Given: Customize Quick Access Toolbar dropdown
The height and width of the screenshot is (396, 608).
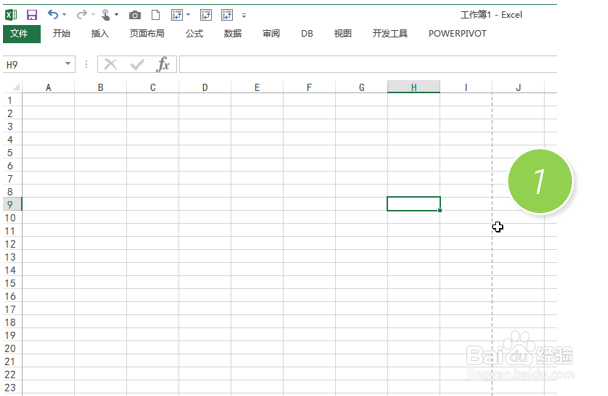Looking at the screenshot, I should pos(244,16).
